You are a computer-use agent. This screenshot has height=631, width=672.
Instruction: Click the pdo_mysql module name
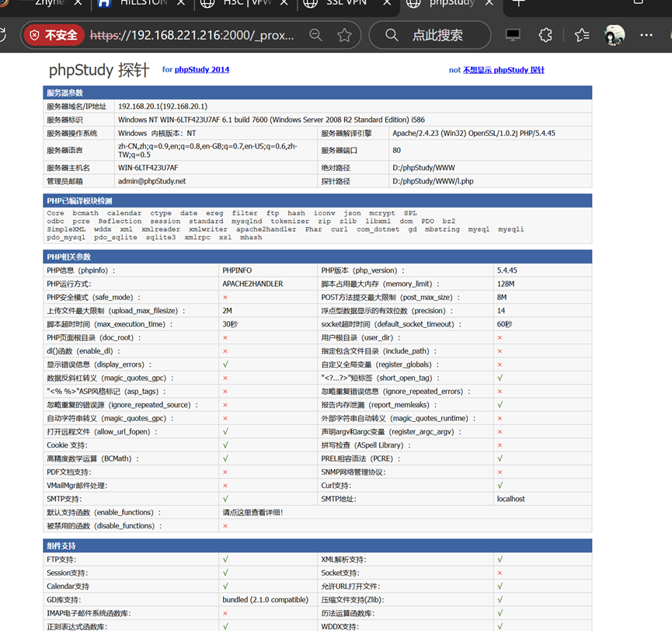click(66, 238)
